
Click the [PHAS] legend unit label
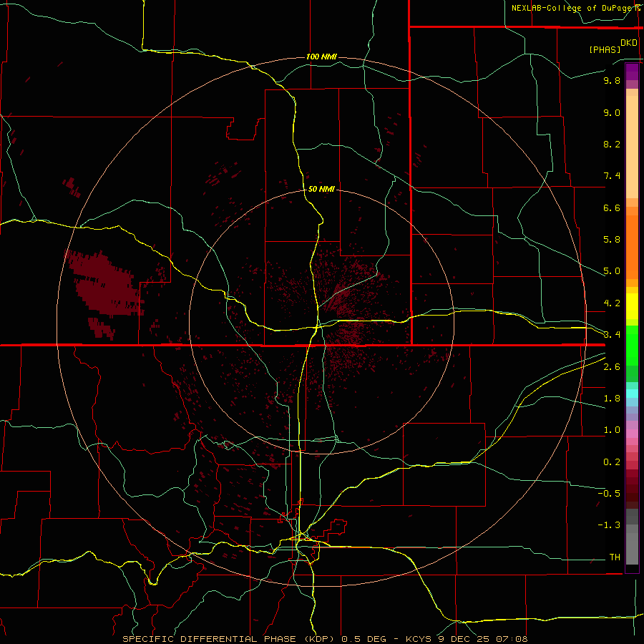click(x=605, y=49)
